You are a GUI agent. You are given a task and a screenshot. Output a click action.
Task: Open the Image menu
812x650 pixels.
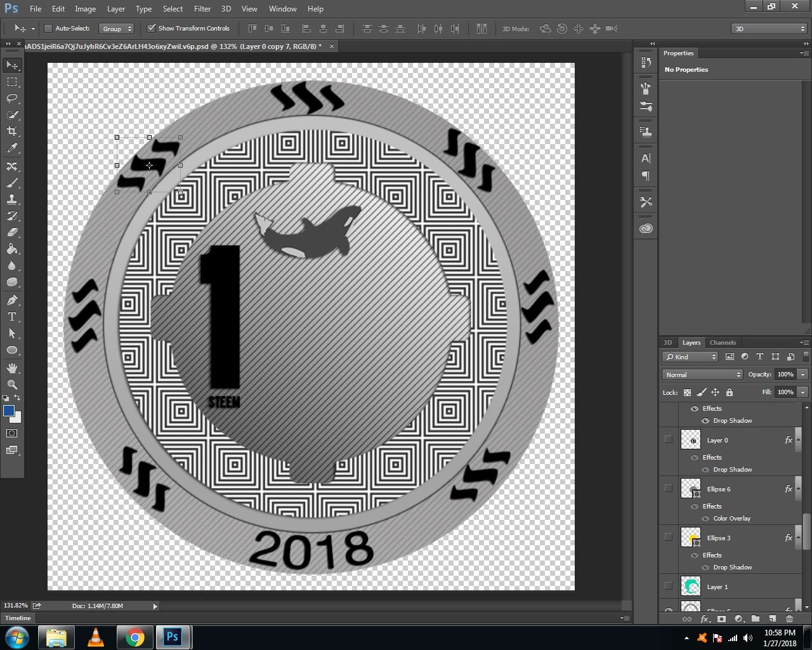coord(85,9)
